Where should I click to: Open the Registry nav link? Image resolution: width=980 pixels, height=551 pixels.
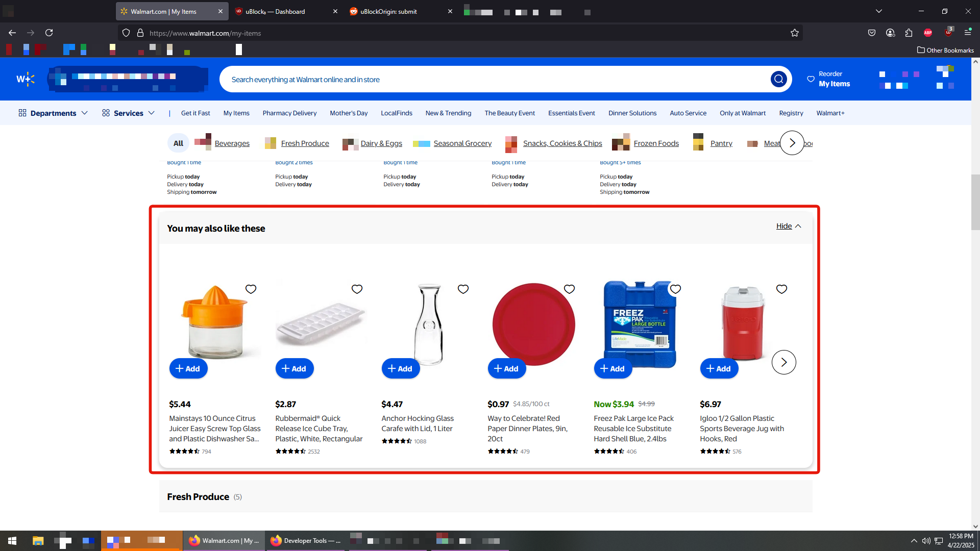(x=791, y=113)
